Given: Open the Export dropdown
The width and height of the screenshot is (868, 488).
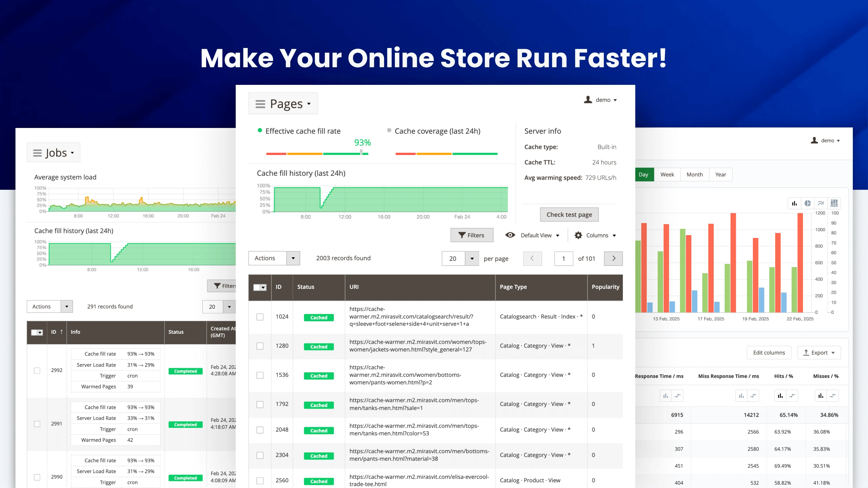Looking at the screenshot, I should pos(819,353).
